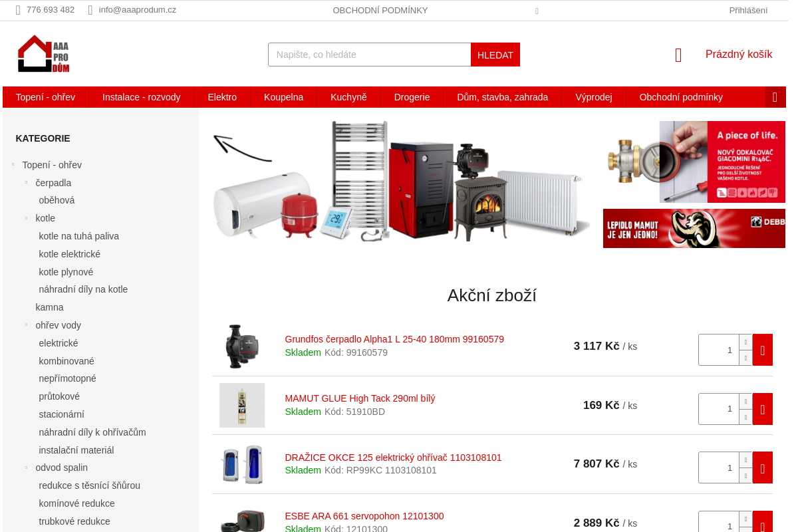Click the email icon beside info@aaaprodum.cz
Image resolution: width=798 pixels, height=532 pixels.
(90, 10)
